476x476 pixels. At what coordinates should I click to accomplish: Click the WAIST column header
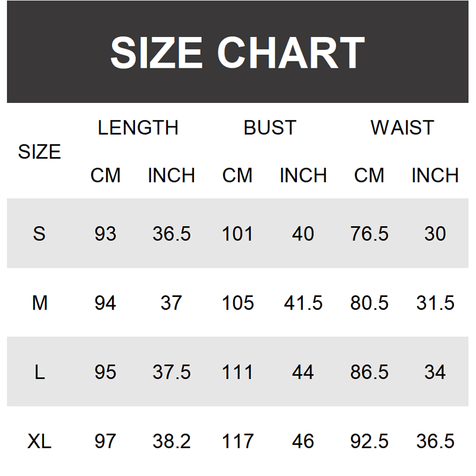coord(402,128)
